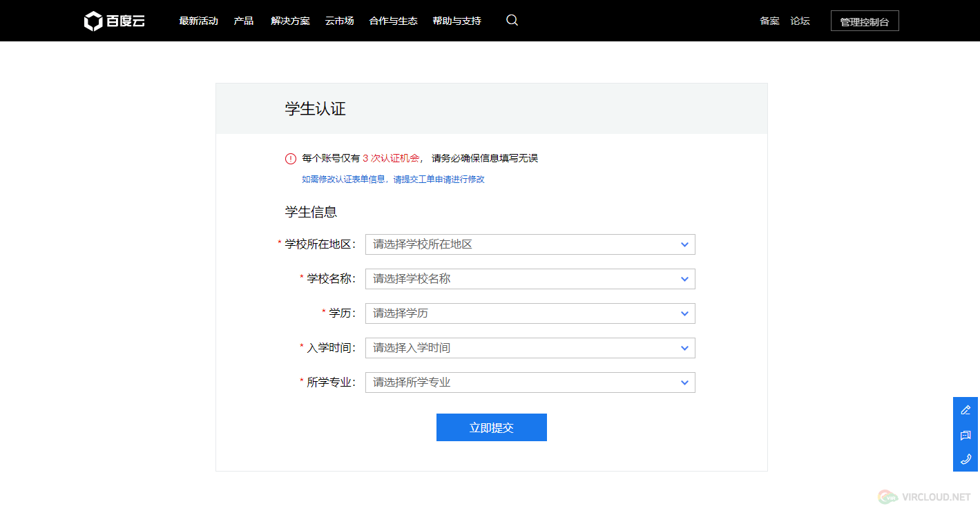Expand the 学校名称 dropdown
The width and height of the screenshot is (980, 513).
click(x=530, y=279)
